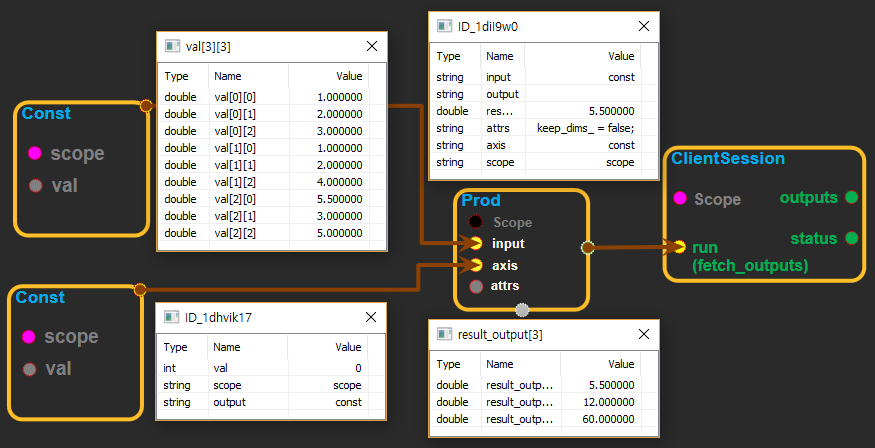Click the ClientSession node title
Viewport: 875px width, 448px height.
[x=727, y=158]
